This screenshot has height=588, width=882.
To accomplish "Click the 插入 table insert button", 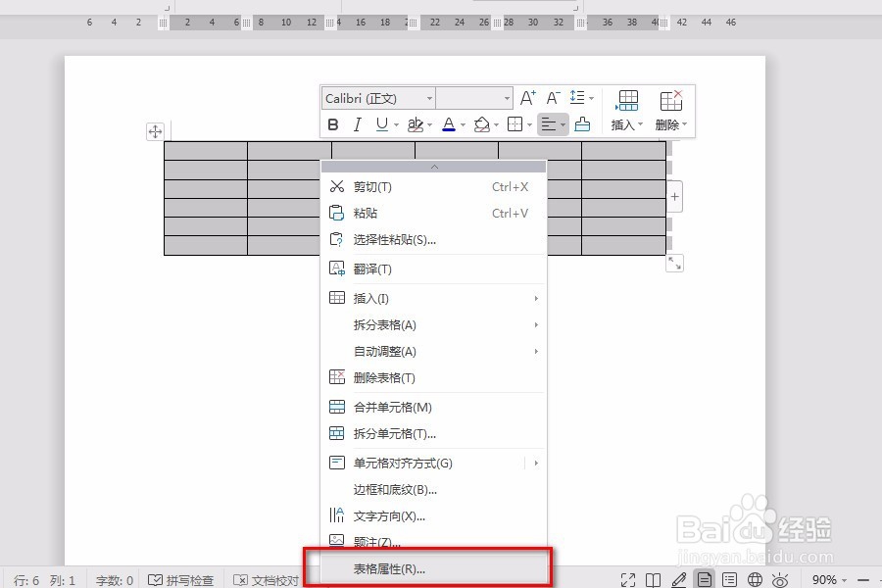I will tap(627, 111).
